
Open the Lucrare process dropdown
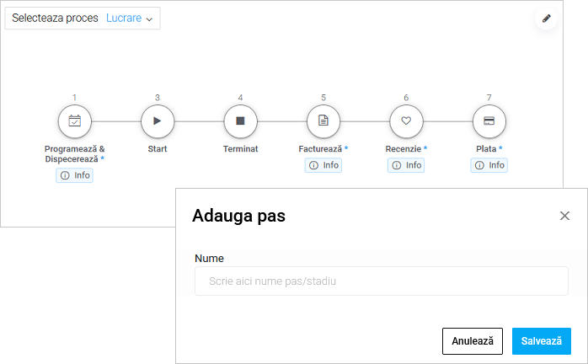click(x=129, y=19)
